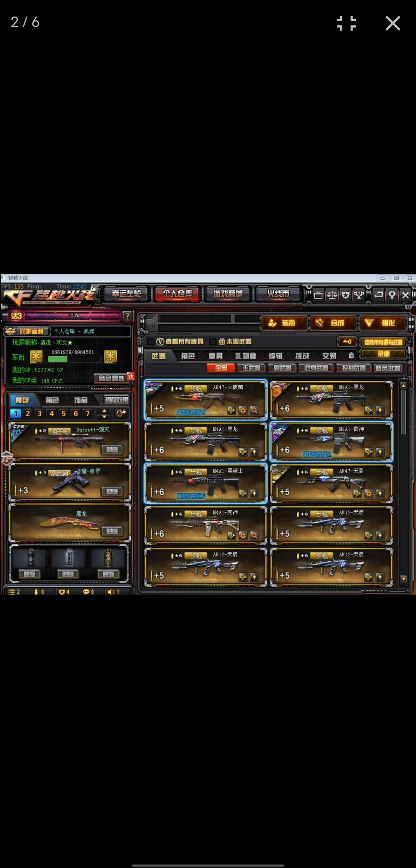Click the TP hexagon badge on the left edge
The image size is (416, 868).
click(7, 459)
